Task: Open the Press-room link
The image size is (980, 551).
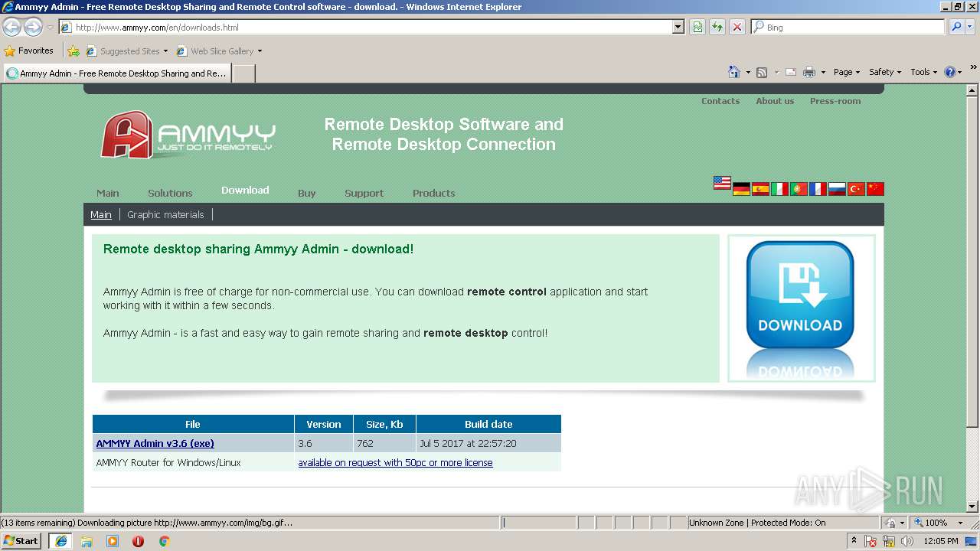Action: [x=835, y=101]
